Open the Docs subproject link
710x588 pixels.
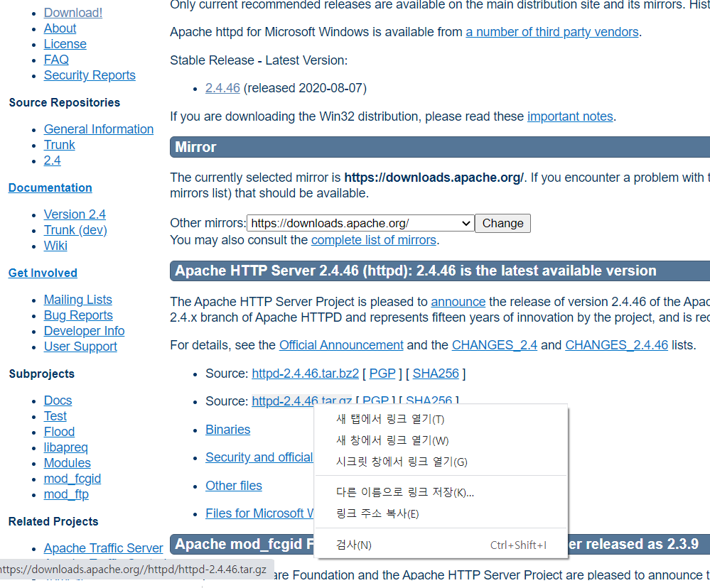tap(58, 401)
